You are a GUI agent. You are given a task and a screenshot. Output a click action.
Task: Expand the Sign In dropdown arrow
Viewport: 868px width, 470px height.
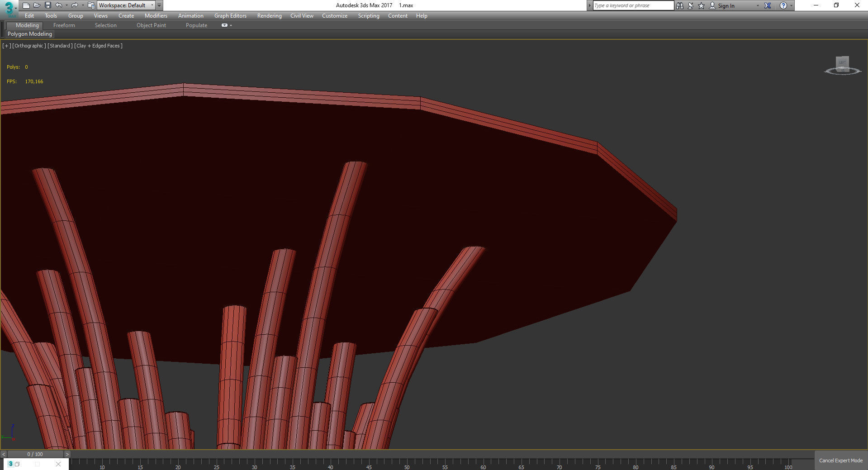(x=758, y=5)
